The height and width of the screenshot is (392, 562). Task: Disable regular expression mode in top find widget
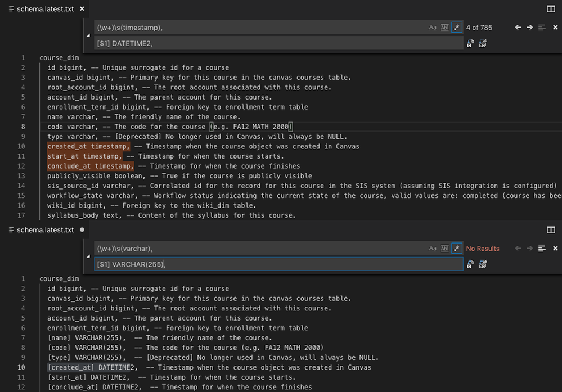pyautogui.click(x=456, y=27)
